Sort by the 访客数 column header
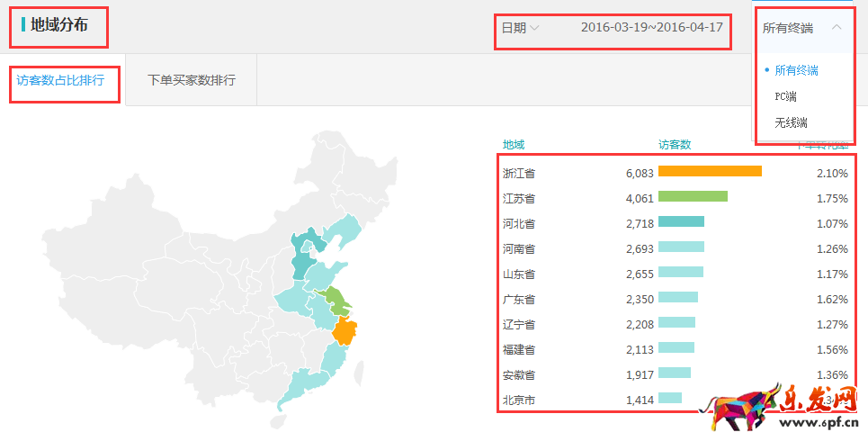 [x=674, y=144]
